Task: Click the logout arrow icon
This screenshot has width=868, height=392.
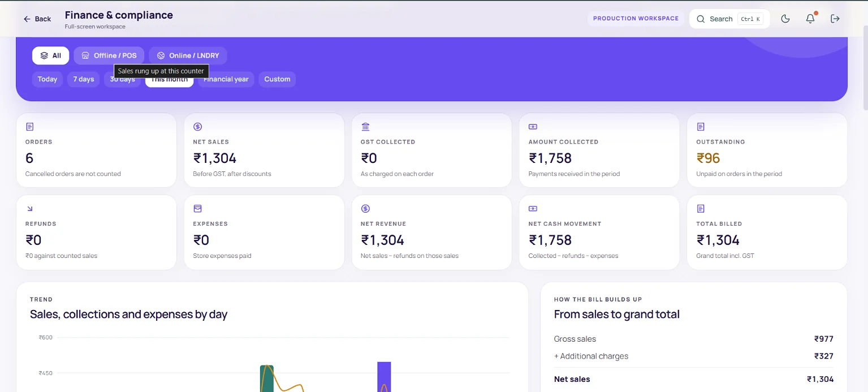Action: [x=835, y=19]
